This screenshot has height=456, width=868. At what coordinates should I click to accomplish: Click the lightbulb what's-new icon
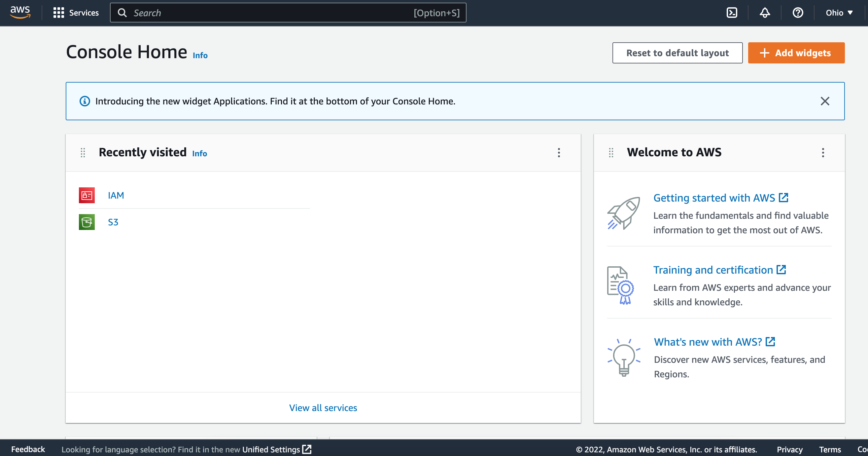tap(624, 358)
